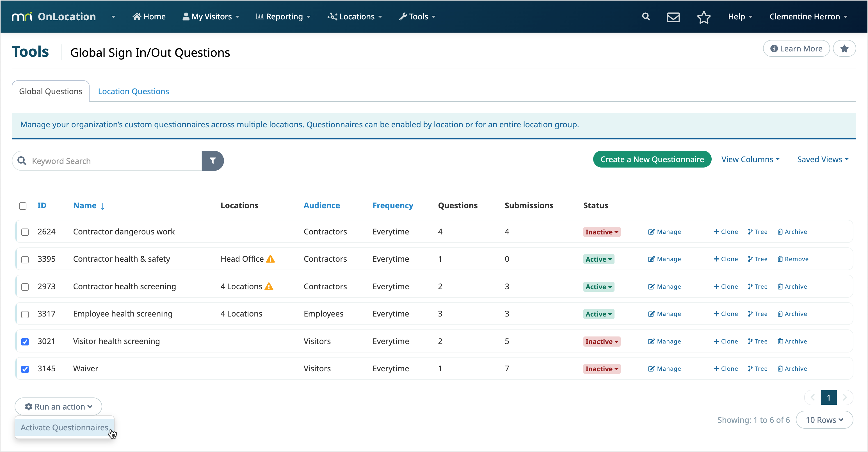Viewport: 868px width, 452px height.
Task: Select Activate Questionnaires from action menu
Action: [x=64, y=427]
